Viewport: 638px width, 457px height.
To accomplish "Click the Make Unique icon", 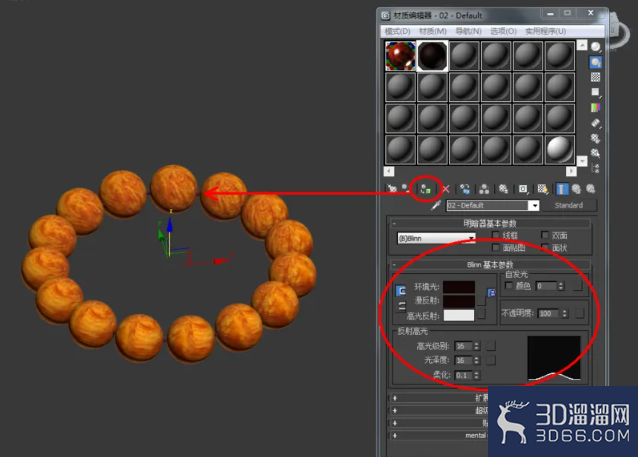I will point(484,189).
